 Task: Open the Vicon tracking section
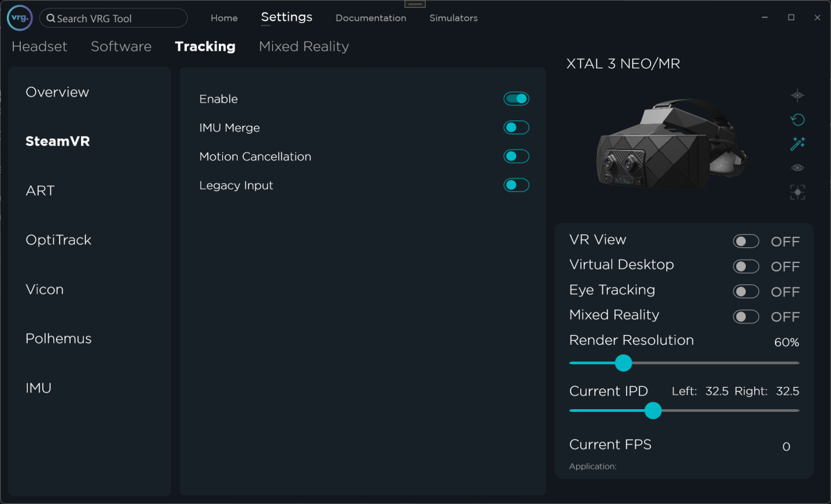(x=44, y=289)
